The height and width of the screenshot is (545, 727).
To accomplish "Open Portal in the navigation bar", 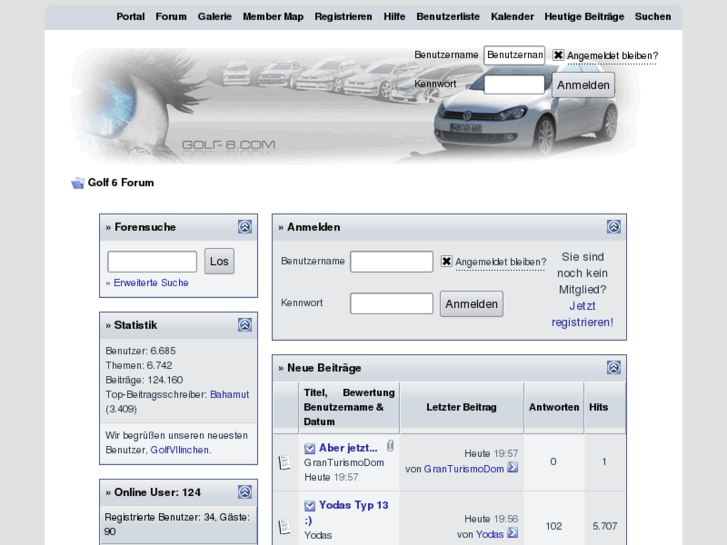I will 130,17.
